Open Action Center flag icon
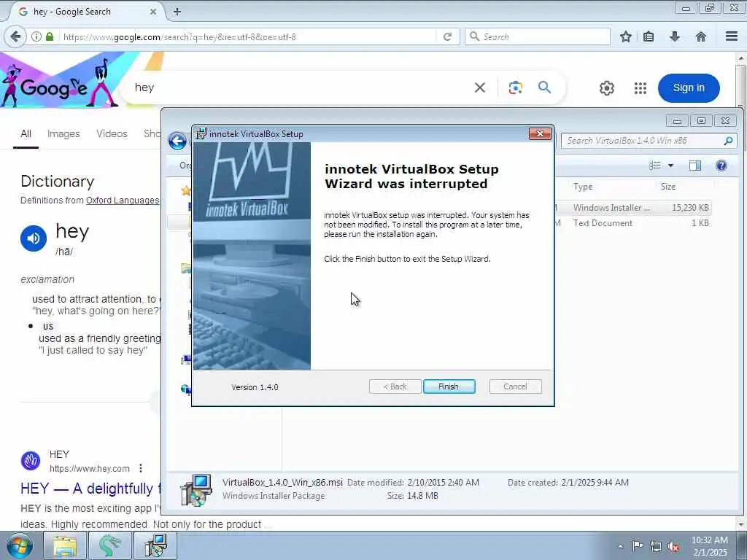Viewport: 747px width, 560px height. (638, 545)
